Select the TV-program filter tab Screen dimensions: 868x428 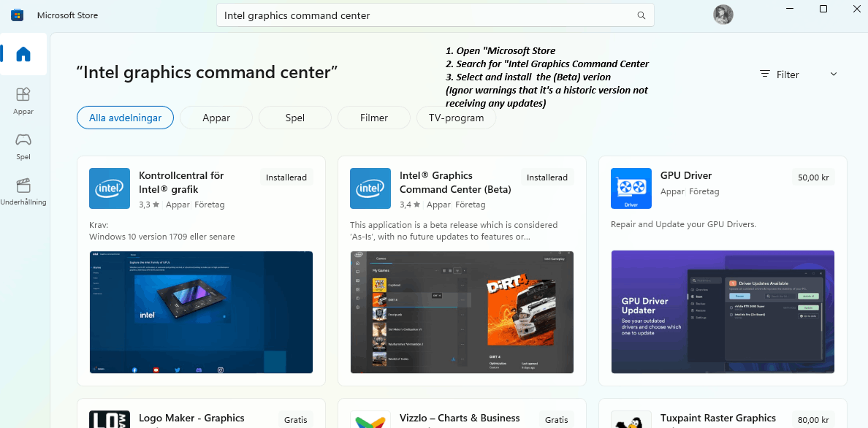click(456, 118)
